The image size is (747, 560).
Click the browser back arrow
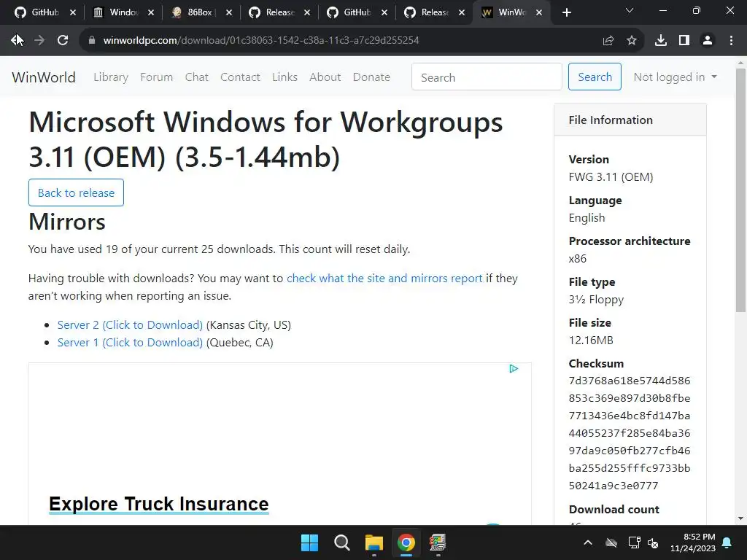17,41
